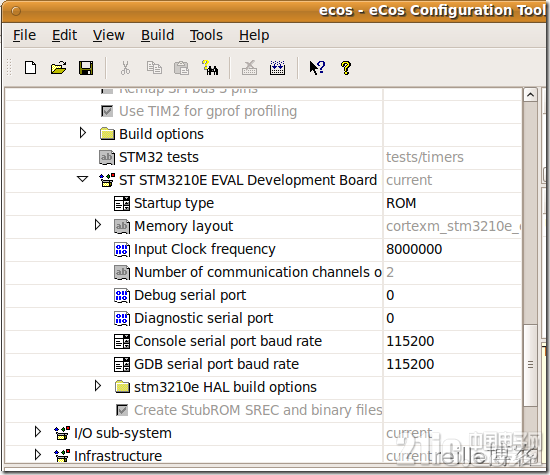Open the Tools menu
550x475 pixels.
click(x=206, y=35)
